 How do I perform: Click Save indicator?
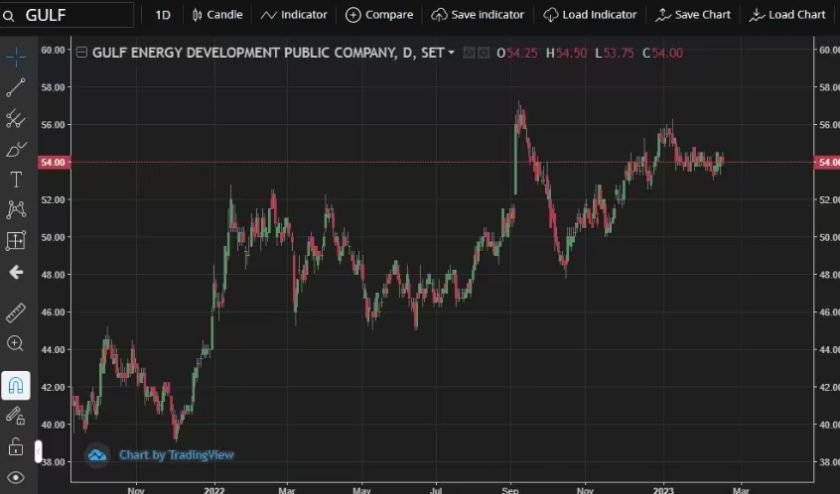[477, 15]
